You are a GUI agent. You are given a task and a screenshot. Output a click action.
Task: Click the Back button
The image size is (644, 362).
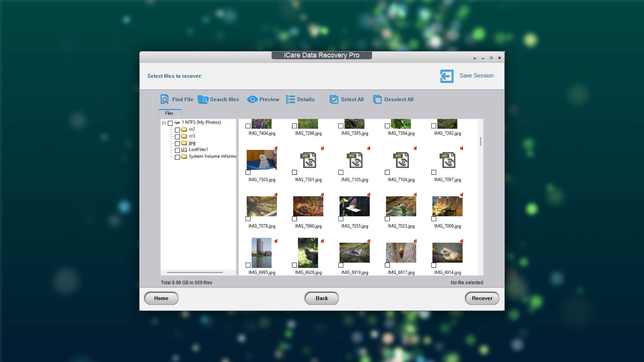322,298
